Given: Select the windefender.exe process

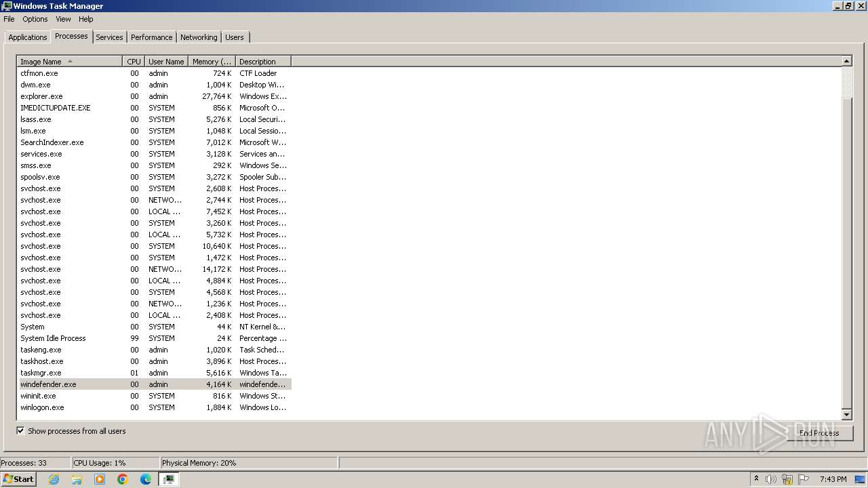Looking at the screenshot, I should click(154, 384).
